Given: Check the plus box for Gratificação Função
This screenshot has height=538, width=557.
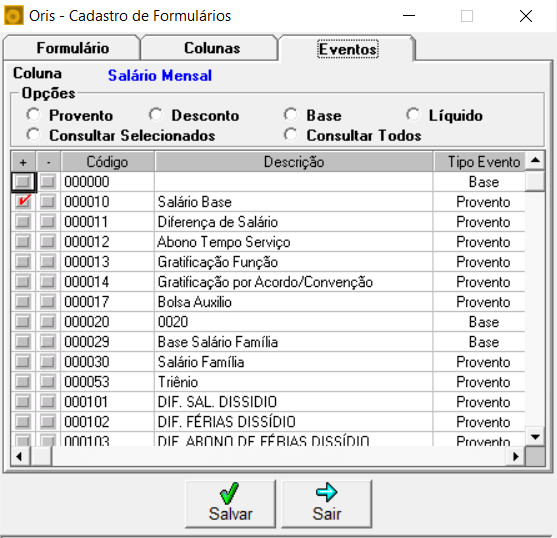Looking at the screenshot, I should [23, 262].
